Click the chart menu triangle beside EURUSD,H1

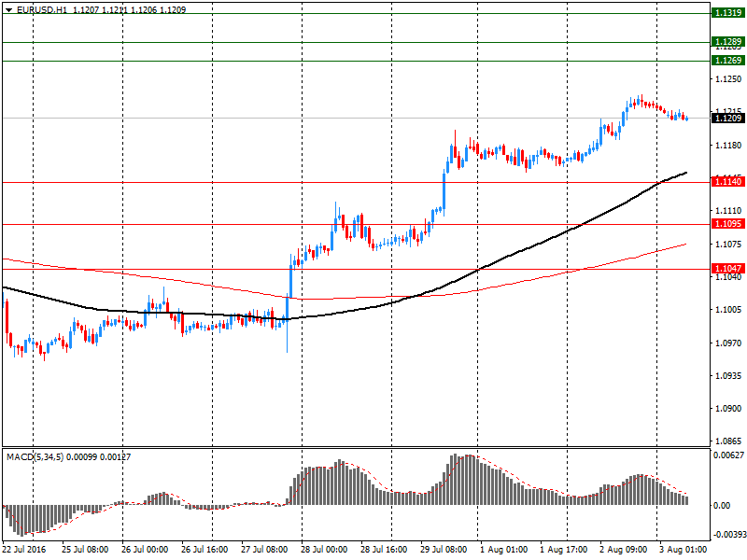pos(8,9)
